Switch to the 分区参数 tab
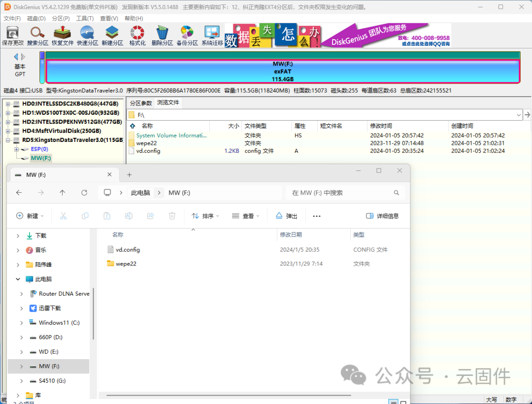 point(141,103)
